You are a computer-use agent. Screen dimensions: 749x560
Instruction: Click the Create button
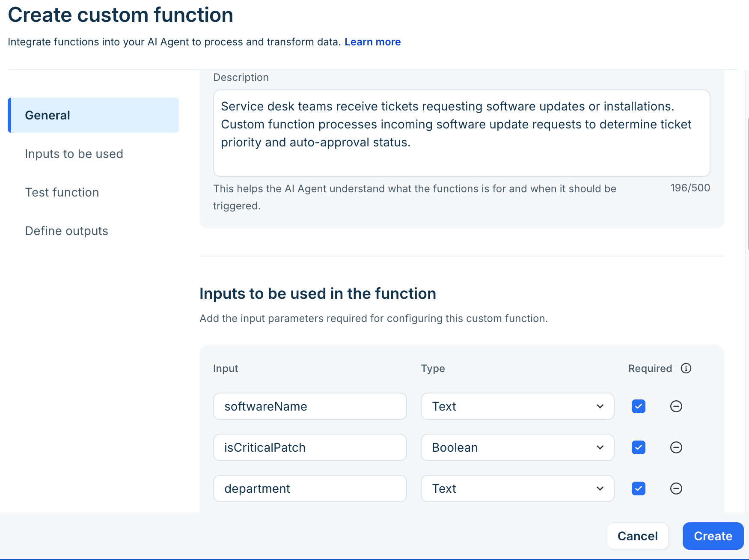coord(713,536)
